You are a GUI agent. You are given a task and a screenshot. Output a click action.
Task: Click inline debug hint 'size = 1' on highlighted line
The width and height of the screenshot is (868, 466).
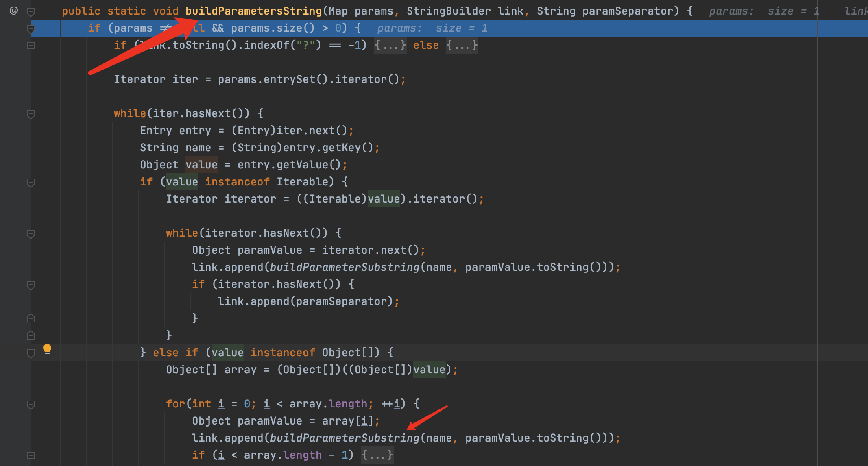[x=462, y=28]
